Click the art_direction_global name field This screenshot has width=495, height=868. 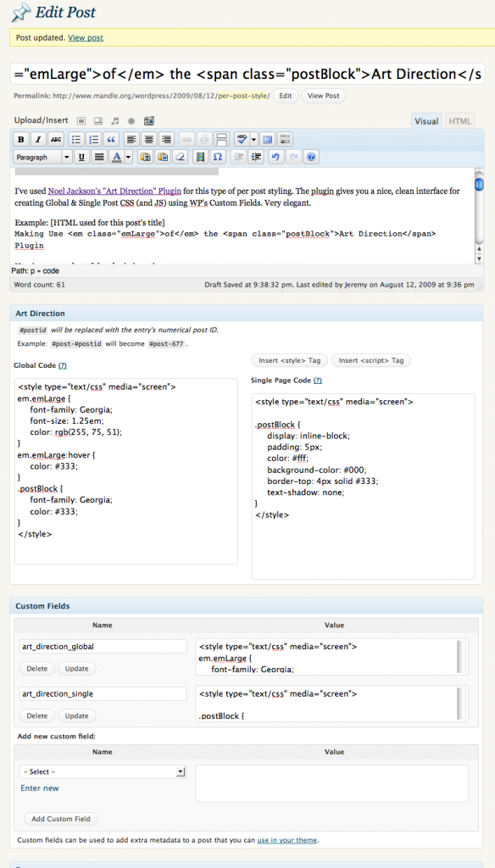click(x=103, y=647)
